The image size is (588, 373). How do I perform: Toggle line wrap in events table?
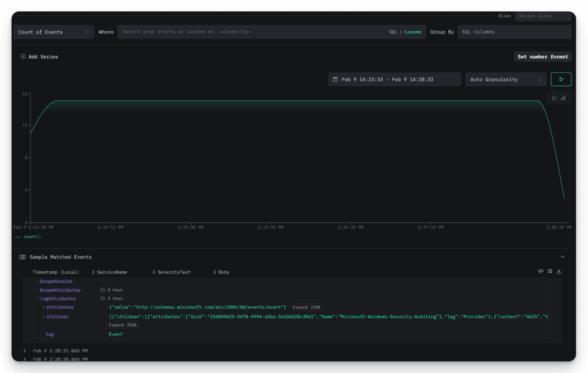[x=550, y=271]
